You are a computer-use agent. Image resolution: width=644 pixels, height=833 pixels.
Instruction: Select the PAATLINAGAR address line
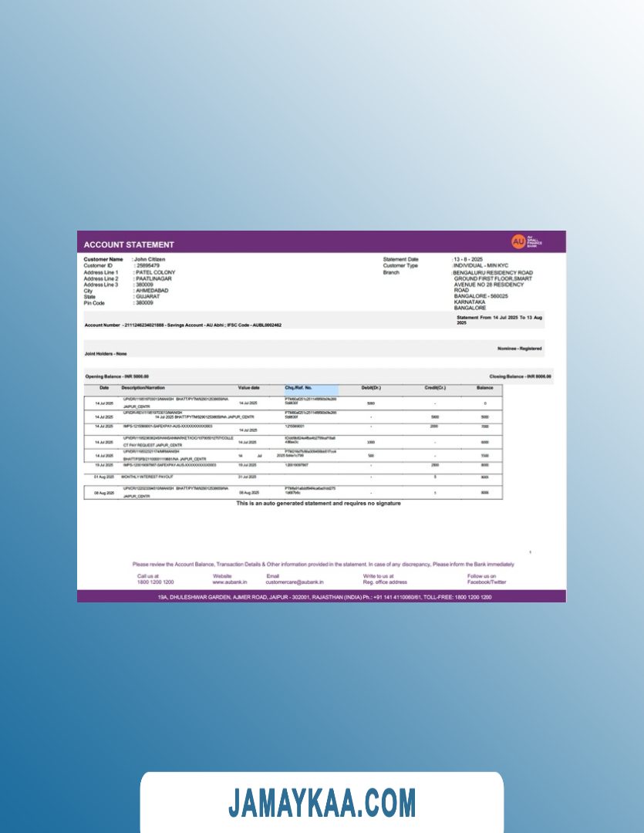[x=153, y=278]
